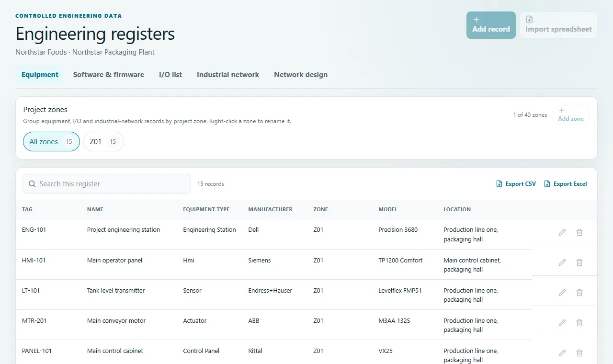This screenshot has height=364, width=613.
Task: Click the Add record button
Action: (x=491, y=25)
